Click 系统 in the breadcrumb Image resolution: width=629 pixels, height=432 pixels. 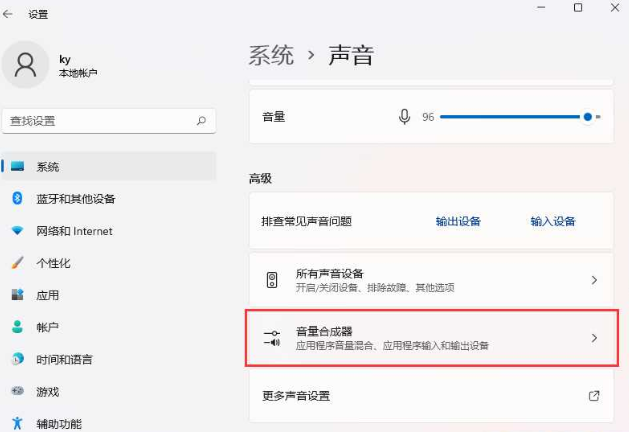(x=271, y=55)
